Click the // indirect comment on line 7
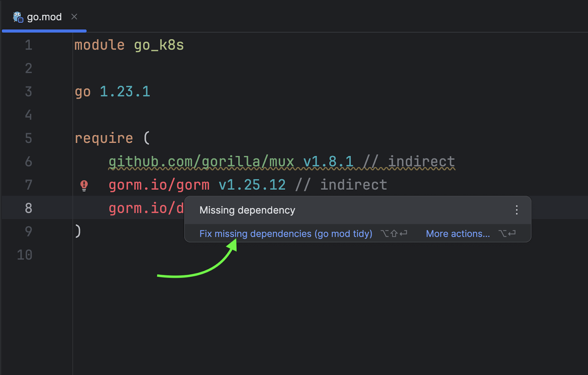This screenshot has height=375, width=588. pyautogui.click(x=341, y=185)
